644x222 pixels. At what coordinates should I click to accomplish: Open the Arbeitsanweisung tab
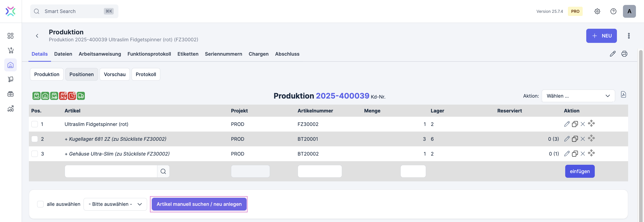[x=100, y=54]
